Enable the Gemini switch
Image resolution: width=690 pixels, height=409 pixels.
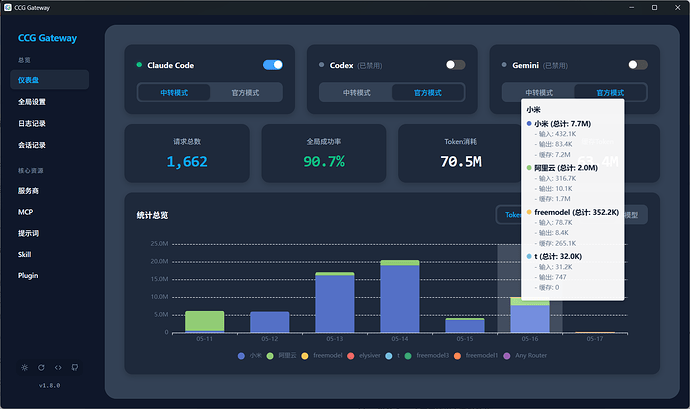(x=638, y=65)
